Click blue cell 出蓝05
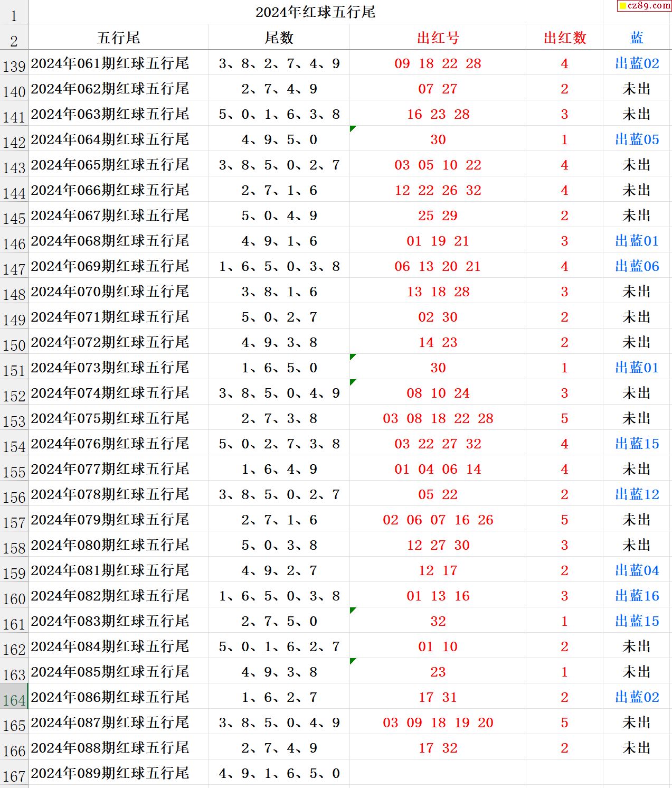Image resolution: width=672 pixels, height=788 pixels. (x=637, y=139)
